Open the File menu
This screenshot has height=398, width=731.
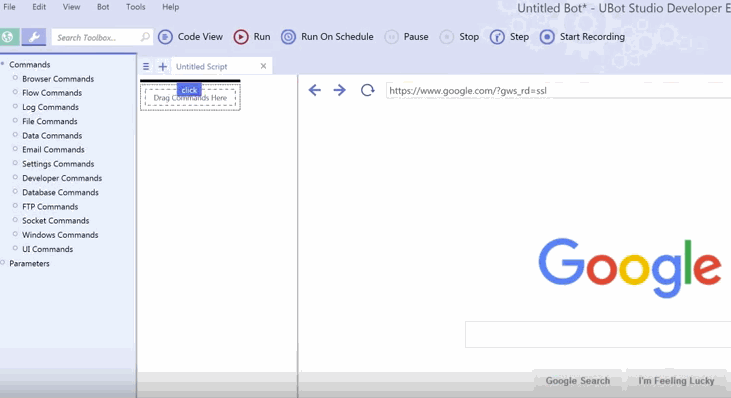tap(9, 7)
